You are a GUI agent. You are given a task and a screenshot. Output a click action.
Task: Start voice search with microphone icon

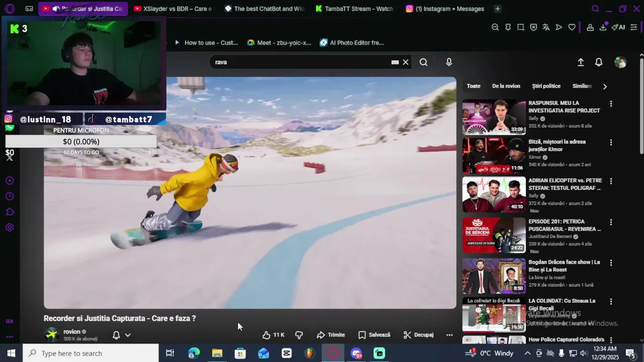449,62
